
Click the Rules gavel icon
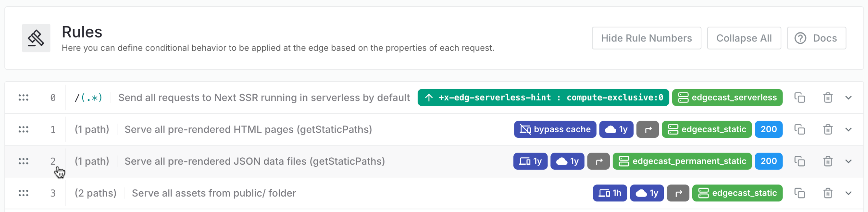pyautogui.click(x=36, y=38)
